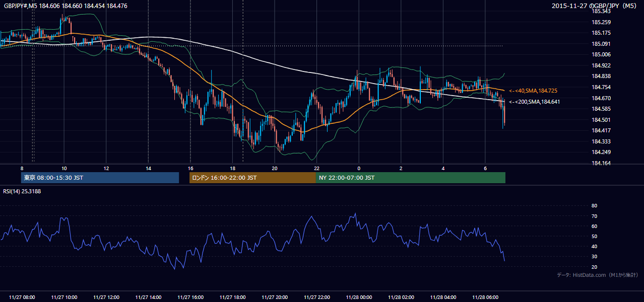Click price axis label 184.249
The width and height of the screenshot is (644, 302).
[x=601, y=153]
